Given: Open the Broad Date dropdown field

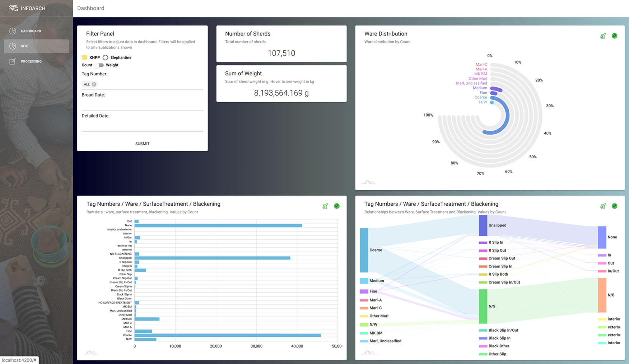Looking at the screenshot, I should [x=142, y=105].
